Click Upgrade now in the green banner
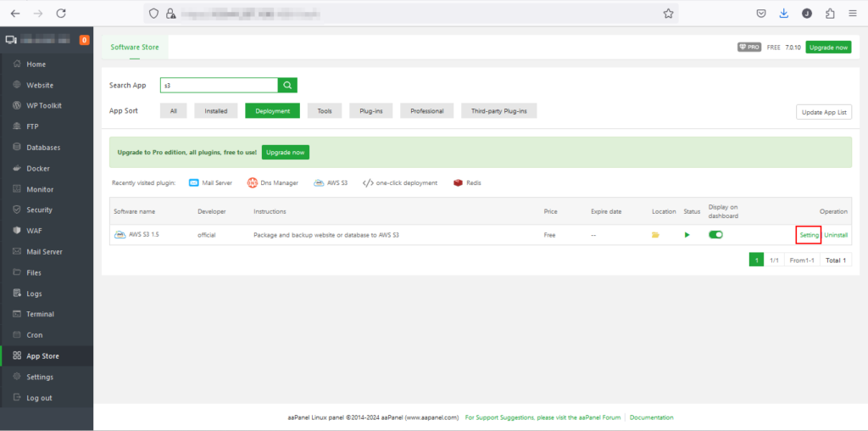Image resolution: width=868 pixels, height=431 pixels. 285,152
